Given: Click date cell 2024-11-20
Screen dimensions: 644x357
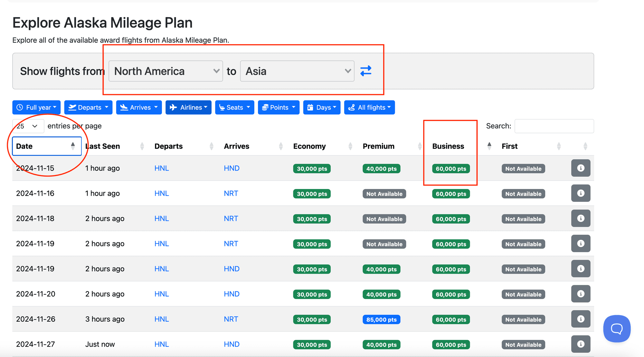Looking at the screenshot, I should pyautogui.click(x=36, y=294).
